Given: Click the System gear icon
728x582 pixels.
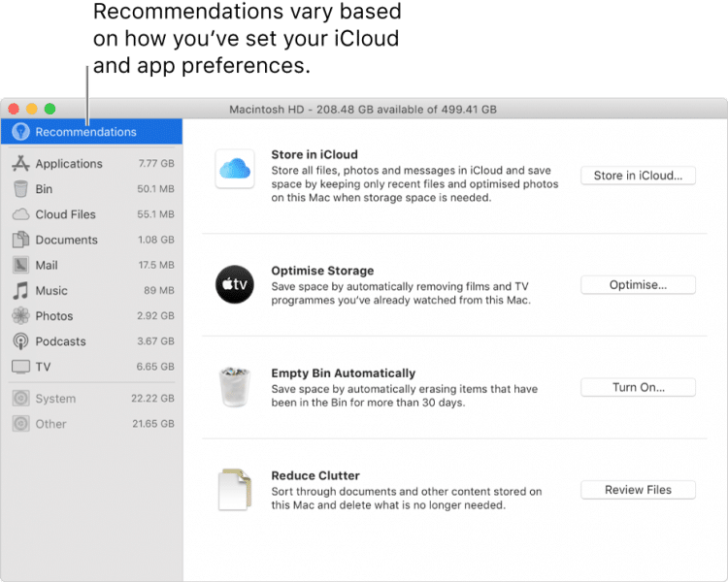Looking at the screenshot, I should click(x=20, y=399).
